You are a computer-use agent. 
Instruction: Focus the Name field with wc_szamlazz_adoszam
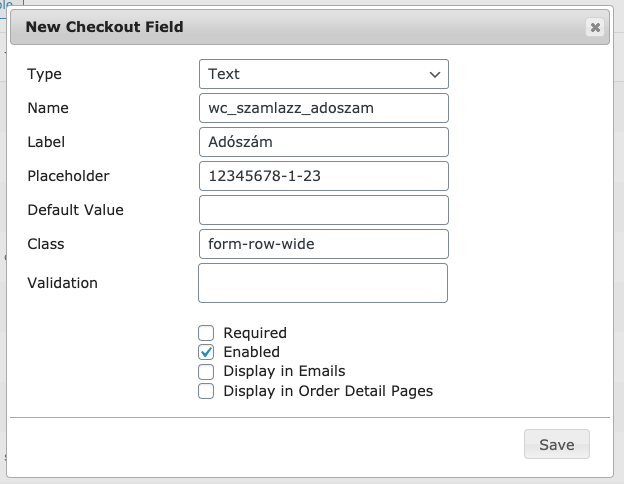point(324,108)
